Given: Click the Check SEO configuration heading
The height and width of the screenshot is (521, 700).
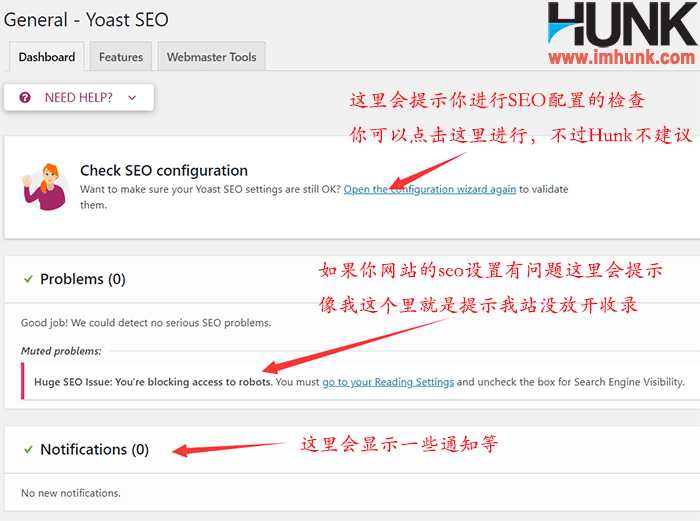Looking at the screenshot, I should [164, 171].
